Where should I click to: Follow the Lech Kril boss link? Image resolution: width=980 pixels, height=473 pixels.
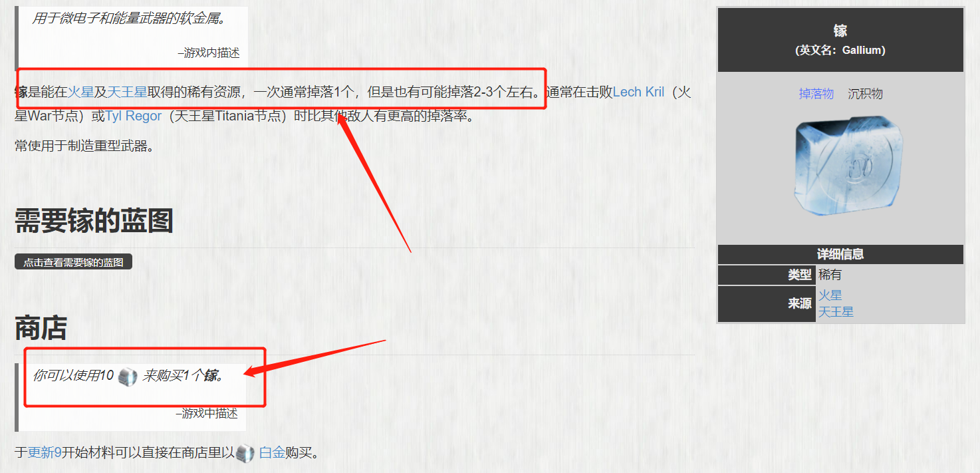click(638, 92)
